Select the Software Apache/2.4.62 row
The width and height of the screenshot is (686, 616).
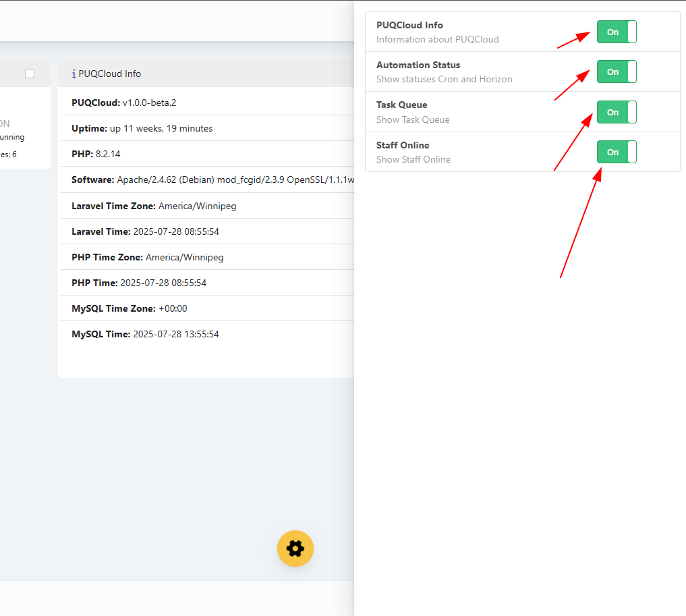pos(207,180)
